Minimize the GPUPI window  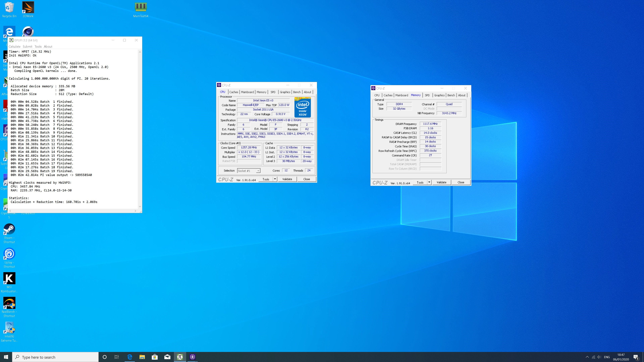(x=113, y=40)
